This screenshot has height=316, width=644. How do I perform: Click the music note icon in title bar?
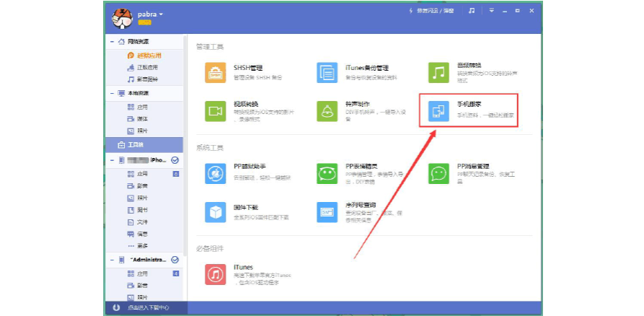click(472, 11)
